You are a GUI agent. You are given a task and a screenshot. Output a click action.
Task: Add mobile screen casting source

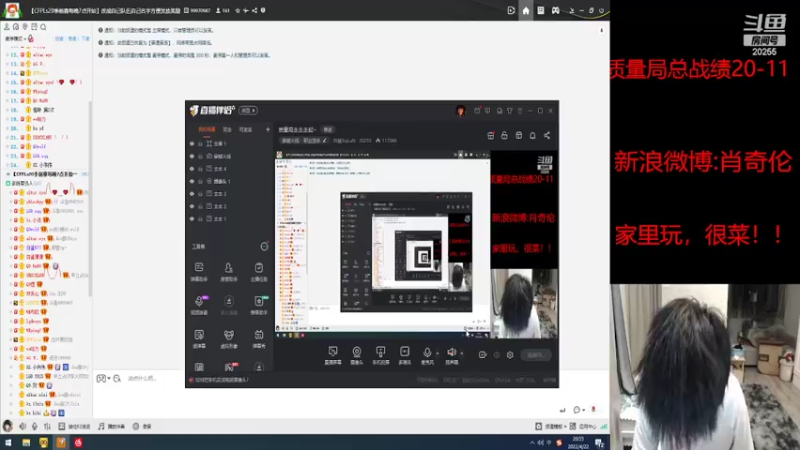pyautogui.click(x=381, y=355)
